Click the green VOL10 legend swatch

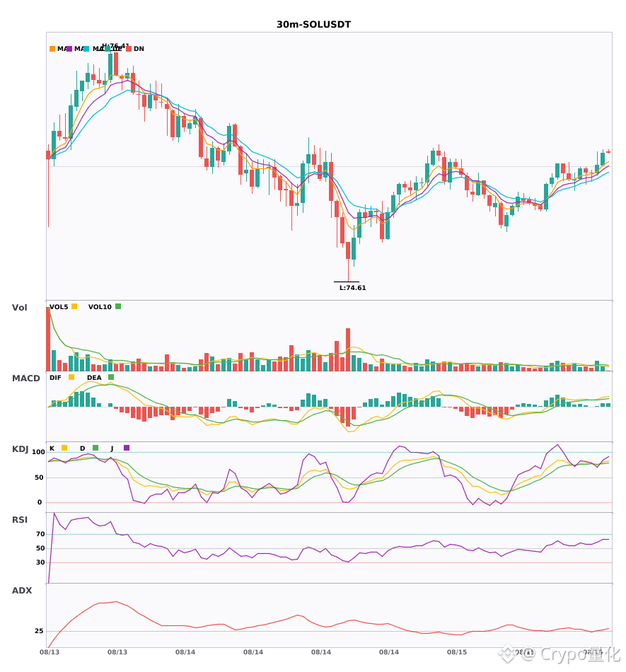(x=118, y=306)
